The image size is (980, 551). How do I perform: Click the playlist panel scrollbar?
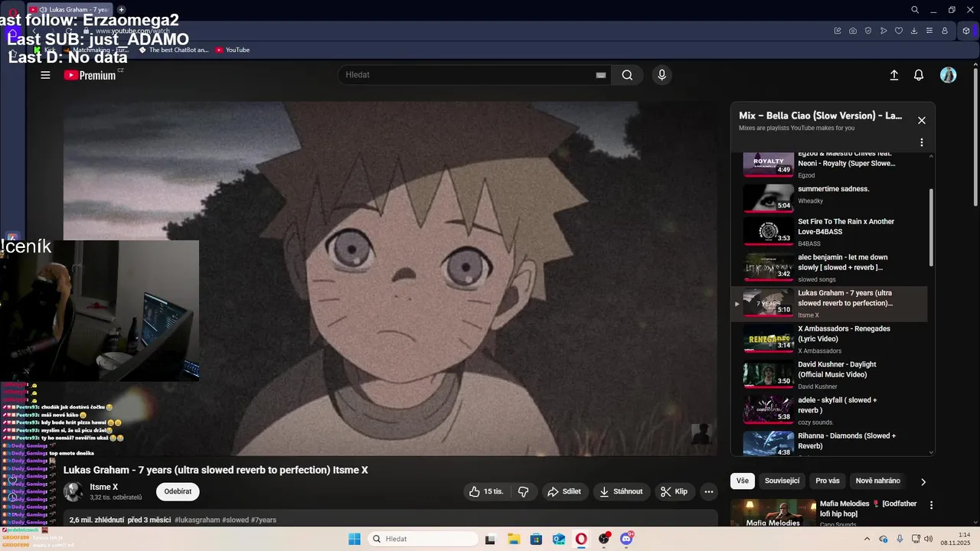pyautogui.click(x=931, y=227)
